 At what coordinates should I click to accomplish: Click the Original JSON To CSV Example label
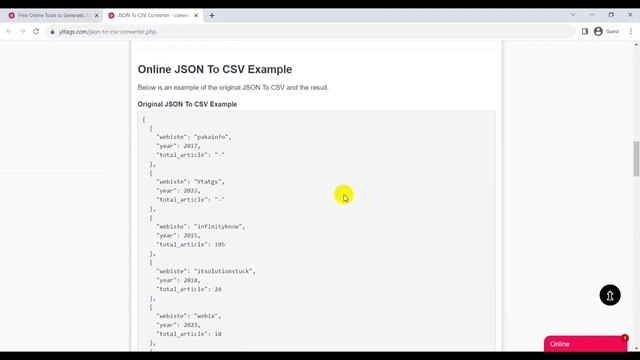[x=187, y=104]
